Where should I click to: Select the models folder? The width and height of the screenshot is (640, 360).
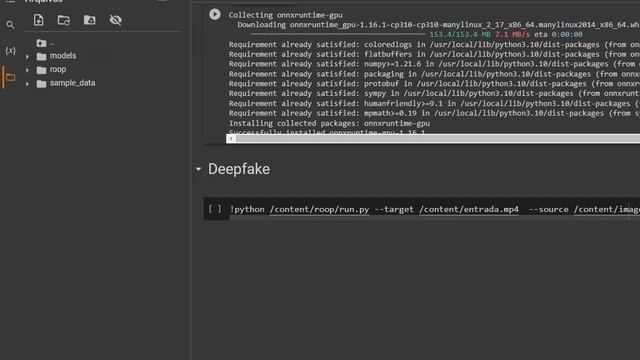56,56
